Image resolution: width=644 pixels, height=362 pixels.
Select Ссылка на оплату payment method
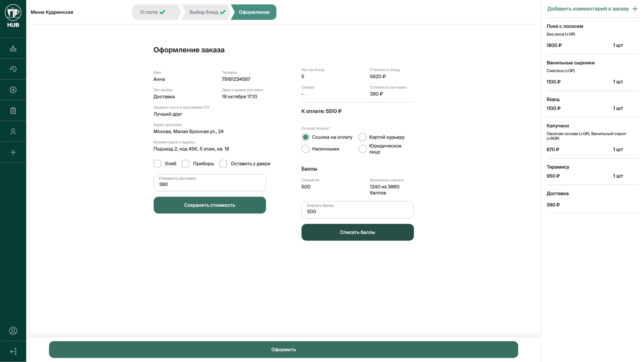pos(305,137)
